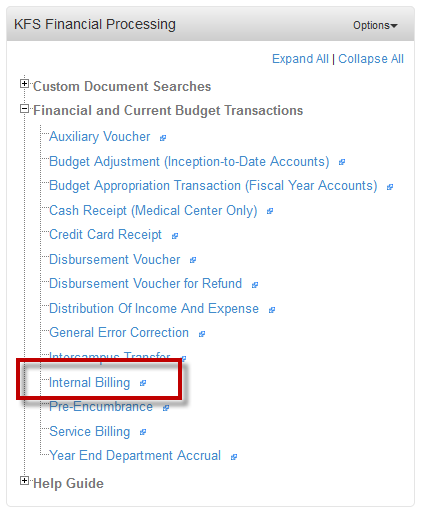Image resolution: width=426 pixels, height=513 pixels.
Task: Click the new-window icon beside Pre-Encumbrance
Action: tap(166, 408)
